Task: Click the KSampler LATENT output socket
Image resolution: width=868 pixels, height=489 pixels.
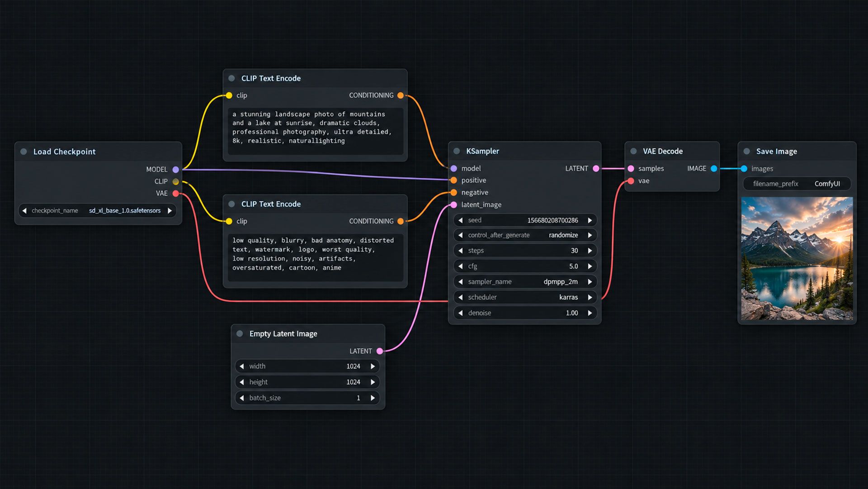Action: tap(596, 169)
